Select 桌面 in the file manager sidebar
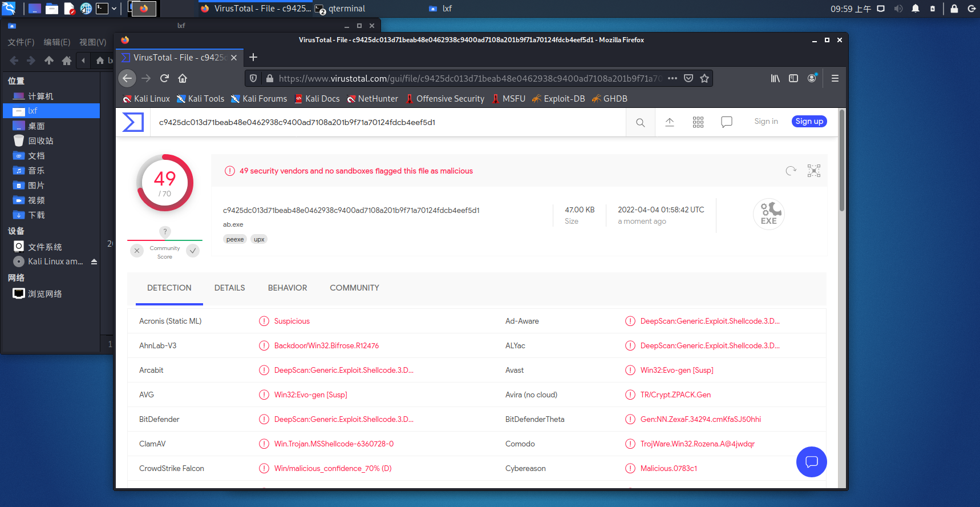980x507 pixels. (x=51, y=126)
